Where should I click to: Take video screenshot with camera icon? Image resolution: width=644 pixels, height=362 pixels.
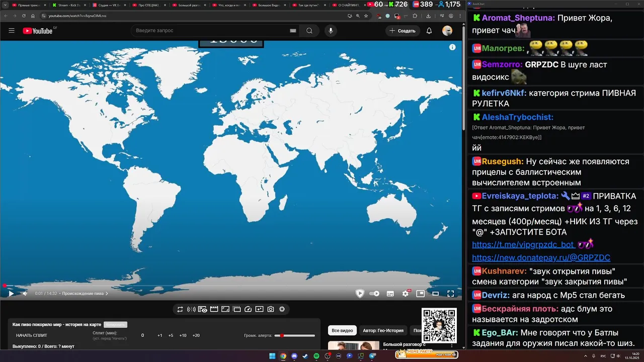[x=271, y=309]
